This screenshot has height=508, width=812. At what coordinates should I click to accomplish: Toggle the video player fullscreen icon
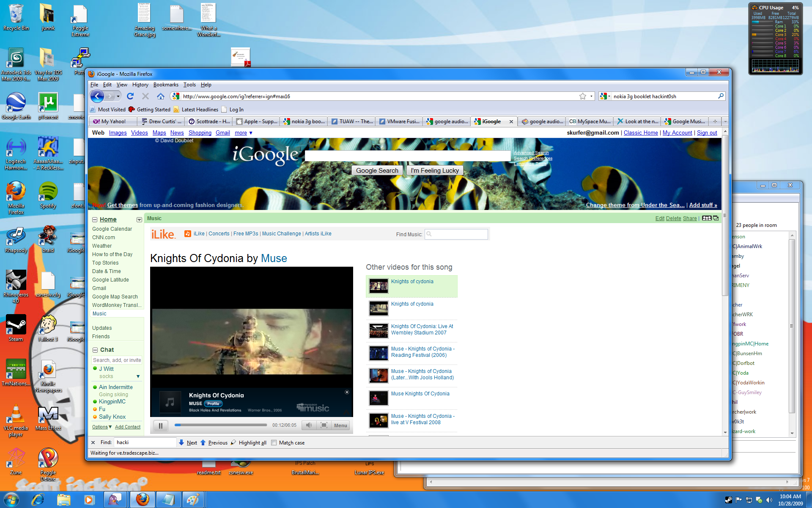pos(324,425)
